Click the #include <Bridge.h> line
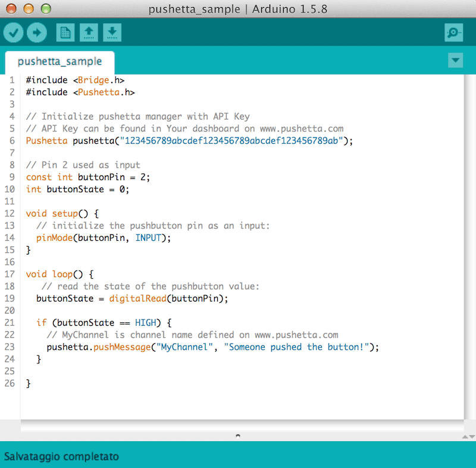Screen dimensions: 476x468 point(76,80)
